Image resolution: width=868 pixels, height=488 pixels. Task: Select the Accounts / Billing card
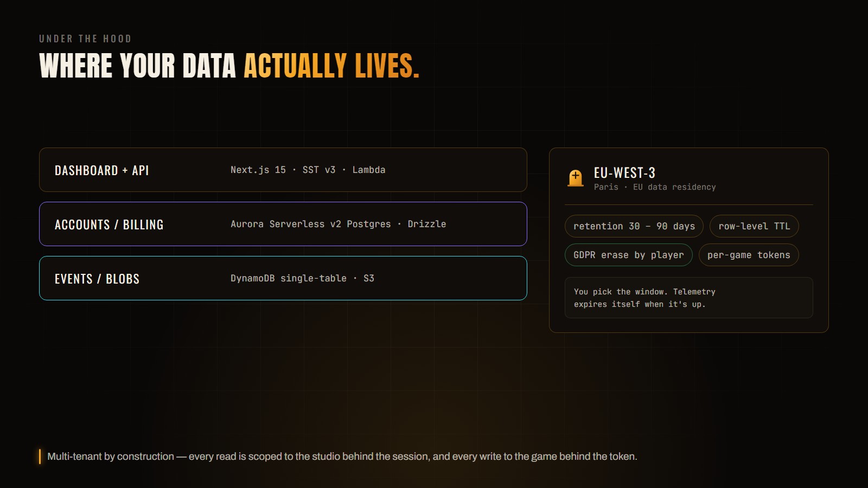pyautogui.click(x=283, y=224)
